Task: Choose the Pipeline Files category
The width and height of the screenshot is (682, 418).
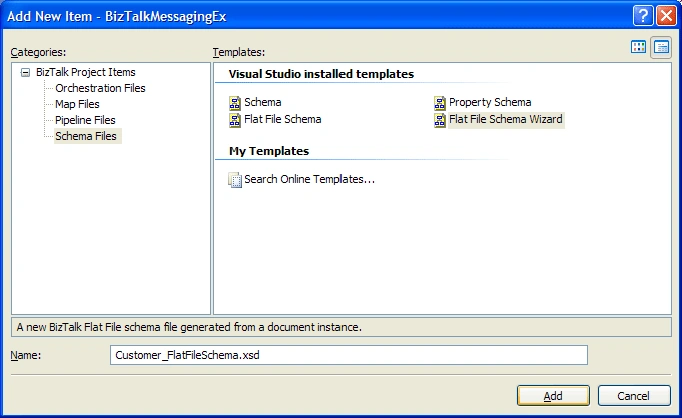Action: click(x=85, y=120)
